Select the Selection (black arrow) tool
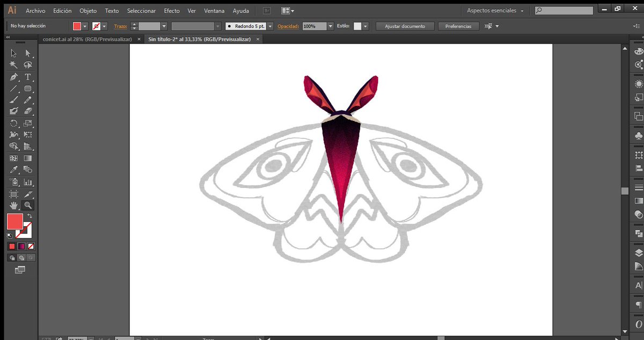Viewport: 644px width, 340px height. coord(14,53)
